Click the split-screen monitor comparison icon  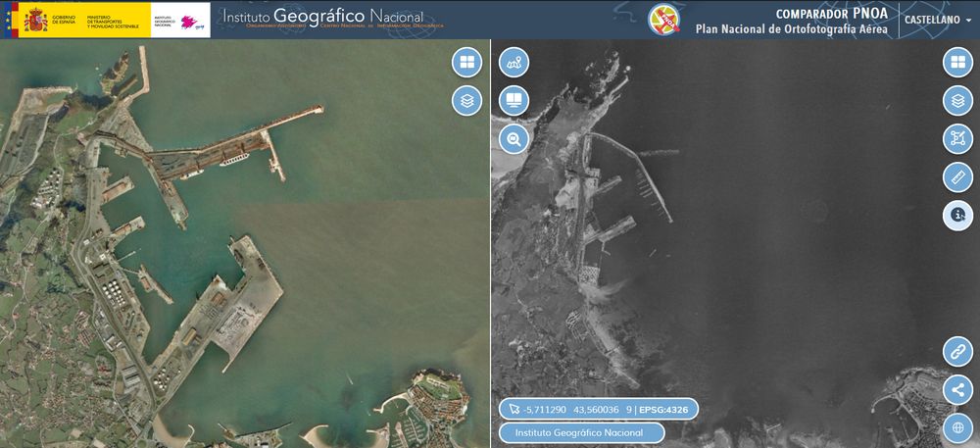[x=514, y=101]
